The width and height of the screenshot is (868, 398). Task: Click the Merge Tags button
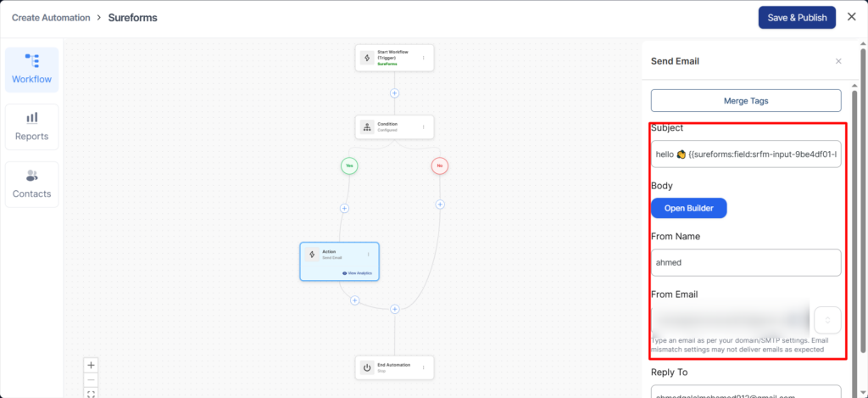tap(747, 101)
